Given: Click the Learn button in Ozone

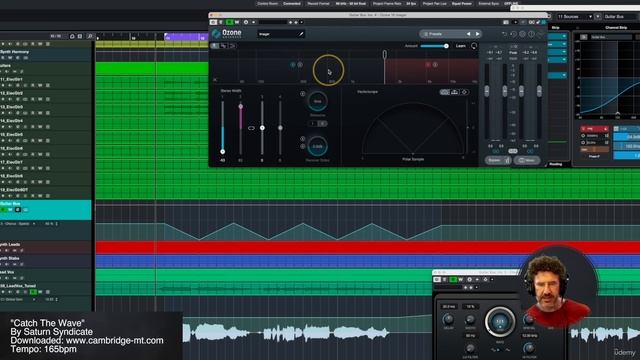Looking at the screenshot, I should tap(461, 46).
